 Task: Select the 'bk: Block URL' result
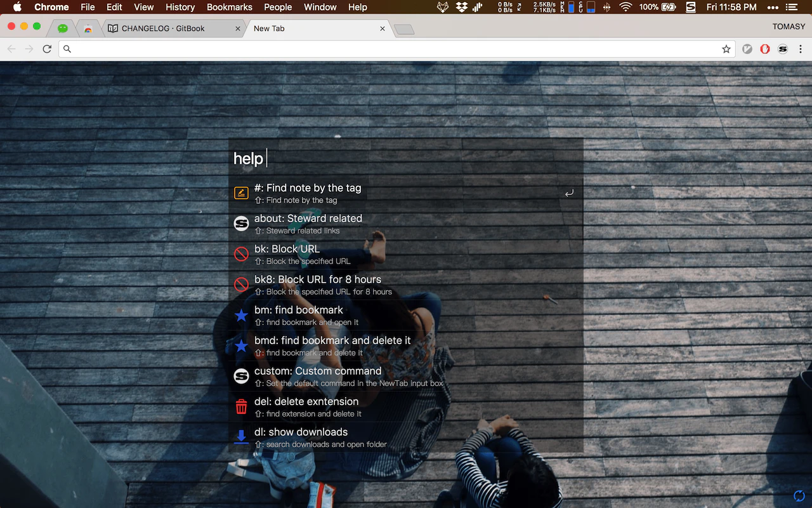(x=406, y=254)
